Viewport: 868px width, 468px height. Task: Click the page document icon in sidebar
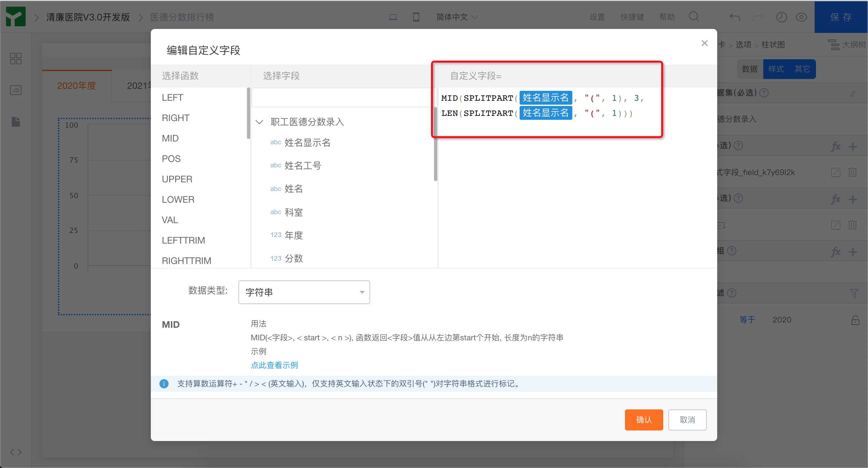15,121
